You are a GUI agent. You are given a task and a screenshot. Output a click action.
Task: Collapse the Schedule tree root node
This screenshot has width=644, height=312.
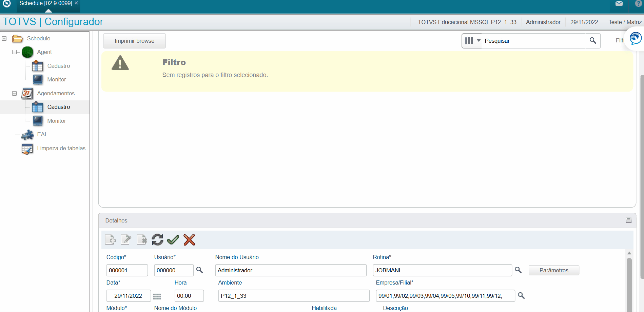tap(4, 38)
